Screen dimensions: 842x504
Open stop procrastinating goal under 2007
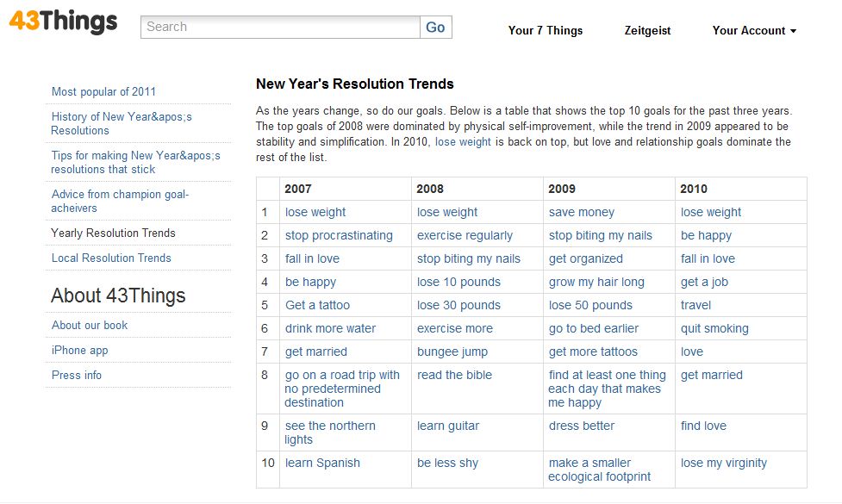[339, 235]
